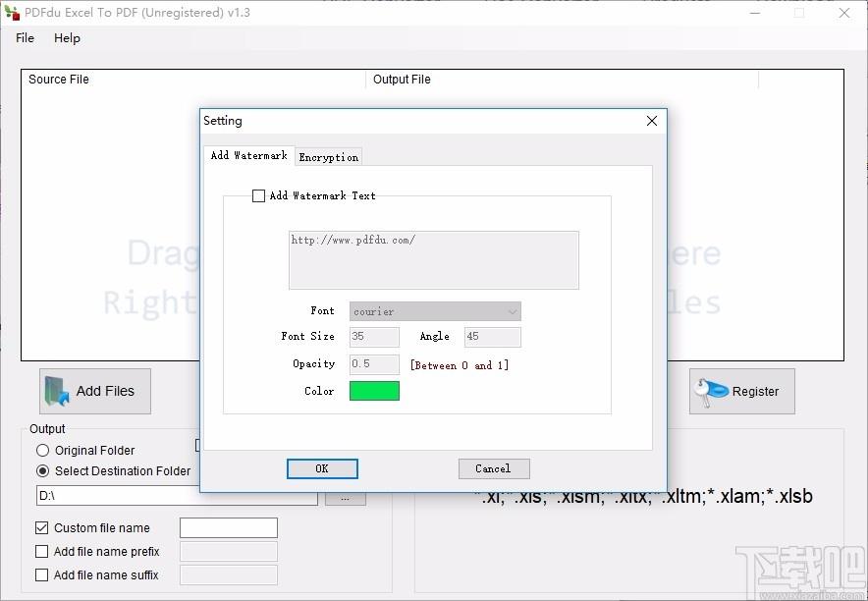Enable Add file name suffix checkbox
This screenshot has height=601, width=868.
(x=41, y=575)
